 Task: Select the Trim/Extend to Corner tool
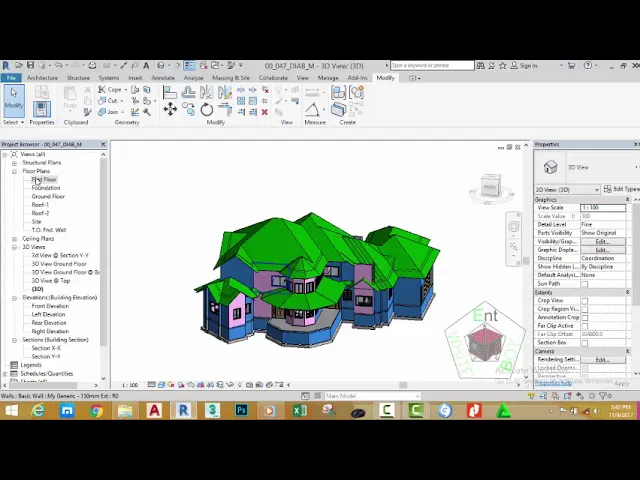click(225, 109)
